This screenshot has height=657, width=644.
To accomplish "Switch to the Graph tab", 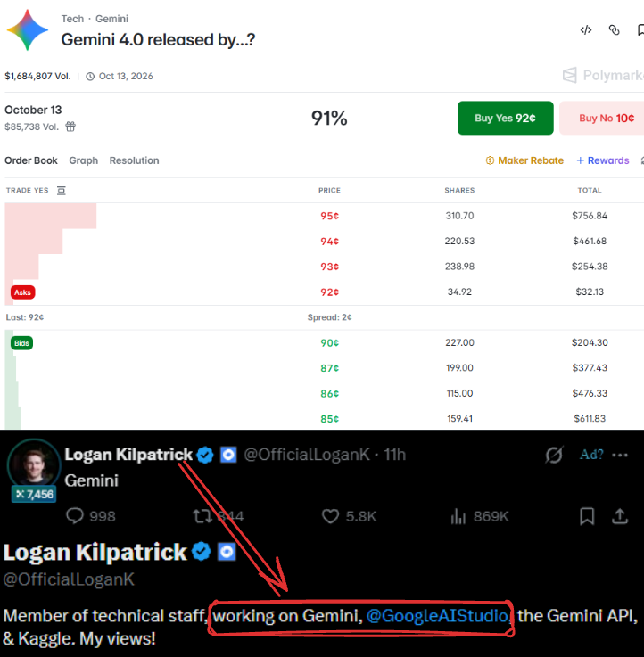I will pyautogui.click(x=84, y=160).
